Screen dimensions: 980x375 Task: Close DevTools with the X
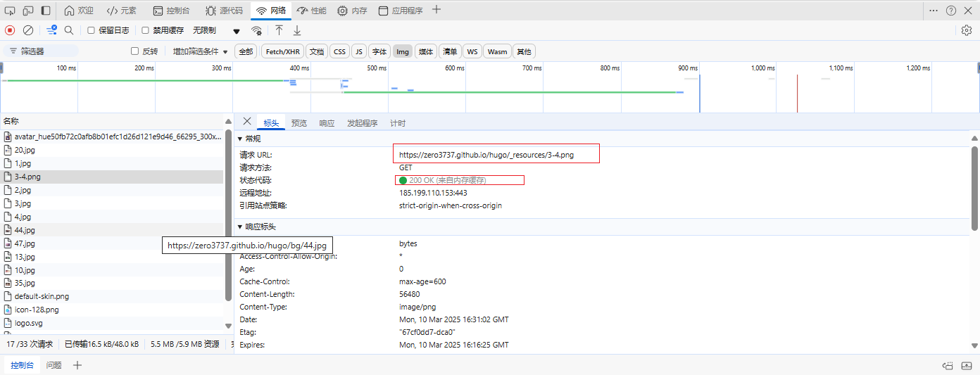(969, 11)
